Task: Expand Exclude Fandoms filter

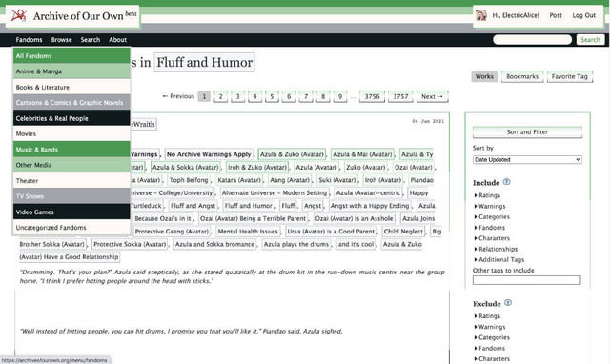Action: [489, 348]
